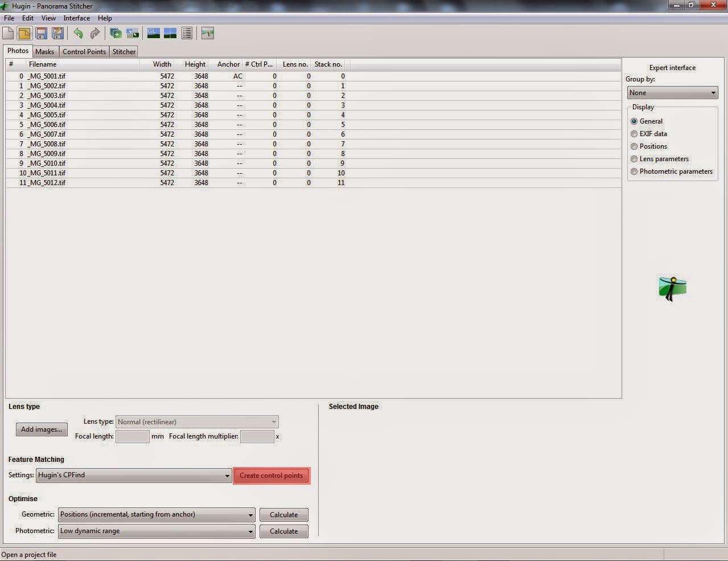The width and height of the screenshot is (728, 561).
Task: Open the Fast Preview panorama window (GL icon)
Action: point(153,33)
